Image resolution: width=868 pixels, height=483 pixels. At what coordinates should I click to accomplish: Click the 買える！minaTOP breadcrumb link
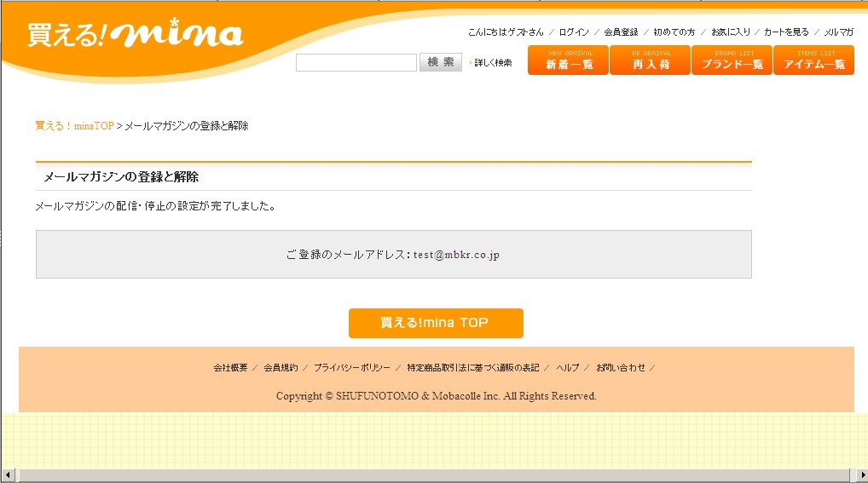74,126
